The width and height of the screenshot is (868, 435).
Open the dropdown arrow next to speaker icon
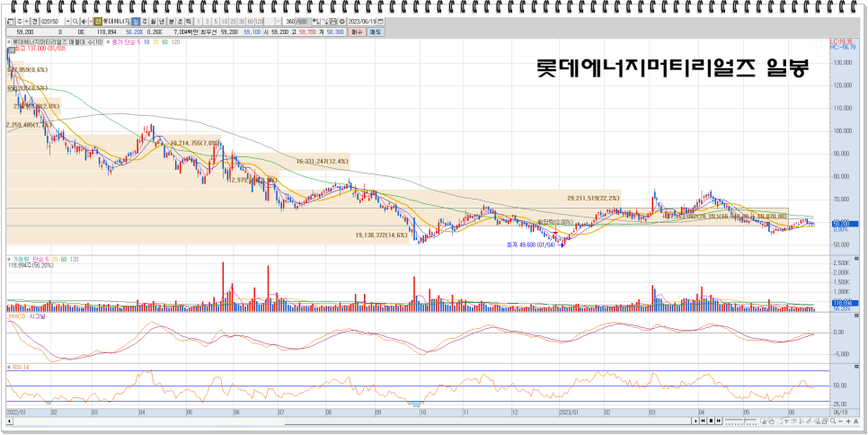pyautogui.click(x=90, y=21)
